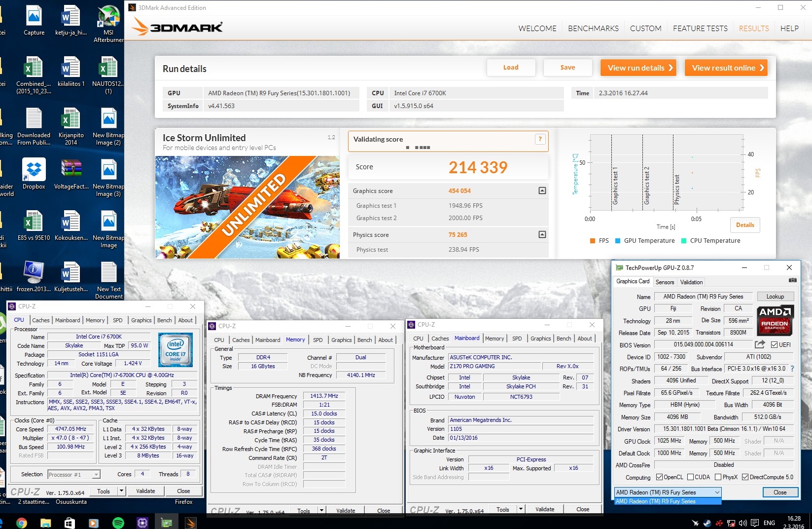Screen dimensions: 812x529
Task: Click the Steam tray icon
Action: coord(707,523)
